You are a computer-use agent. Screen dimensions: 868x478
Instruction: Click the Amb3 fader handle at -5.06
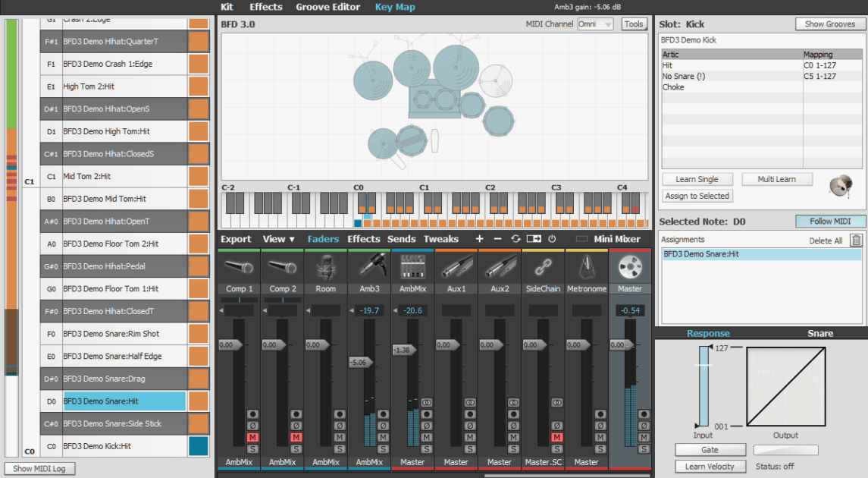(360, 362)
